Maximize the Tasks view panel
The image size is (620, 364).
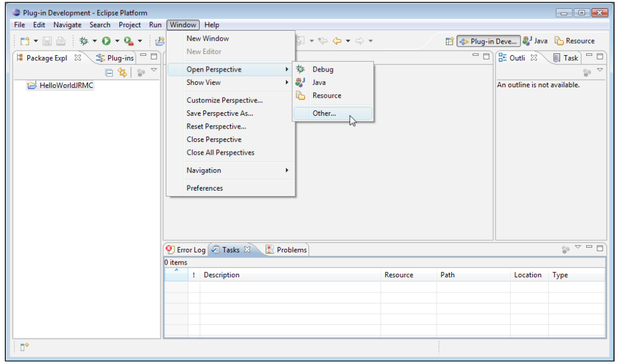pyautogui.click(x=600, y=248)
